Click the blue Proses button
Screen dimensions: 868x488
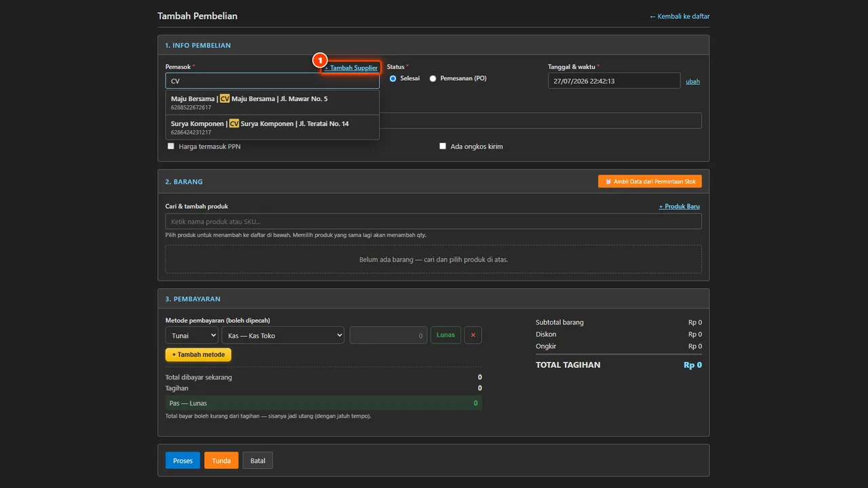pyautogui.click(x=182, y=461)
